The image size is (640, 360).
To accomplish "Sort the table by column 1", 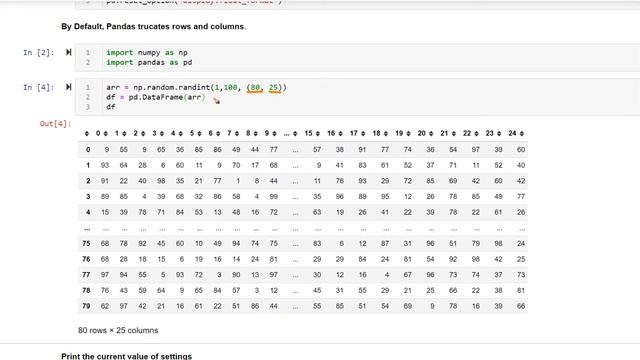I will 124,133.
